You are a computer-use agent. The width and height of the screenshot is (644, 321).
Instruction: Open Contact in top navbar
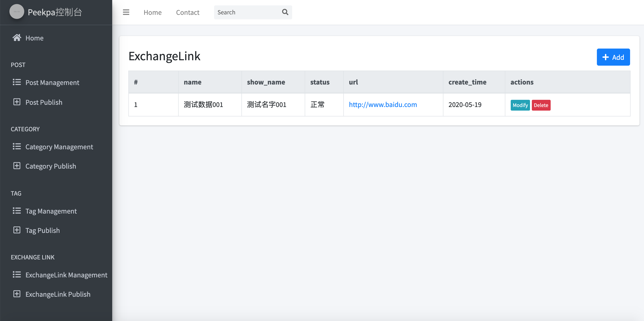click(188, 12)
